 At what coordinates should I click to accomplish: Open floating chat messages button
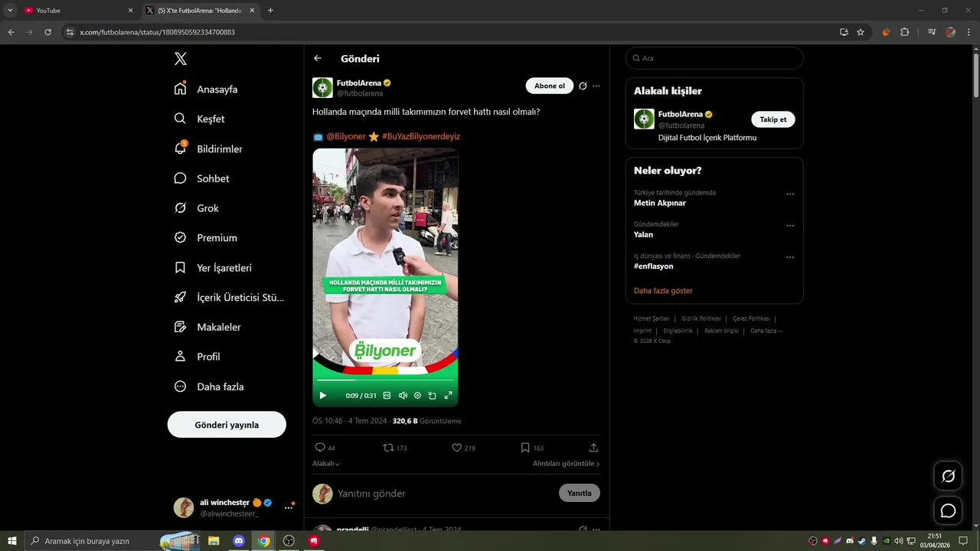[x=948, y=510]
